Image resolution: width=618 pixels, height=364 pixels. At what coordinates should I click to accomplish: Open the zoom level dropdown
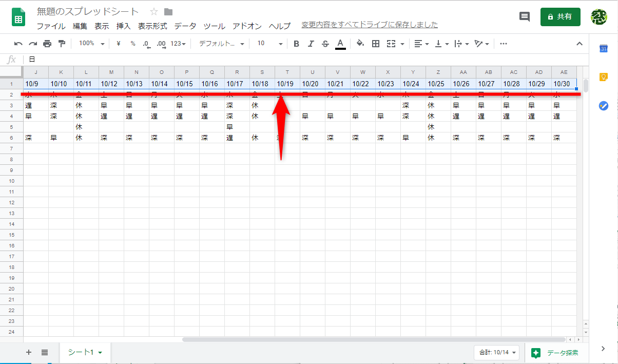(x=91, y=44)
